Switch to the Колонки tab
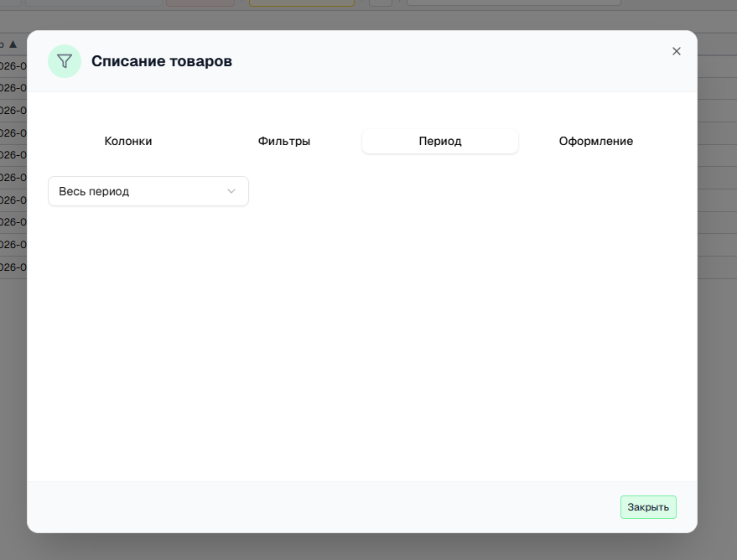Image resolution: width=737 pixels, height=560 pixels. 127,141
